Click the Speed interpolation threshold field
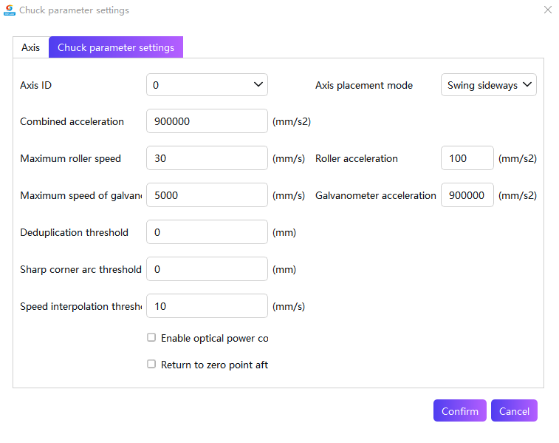The image size is (559, 443). point(207,306)
